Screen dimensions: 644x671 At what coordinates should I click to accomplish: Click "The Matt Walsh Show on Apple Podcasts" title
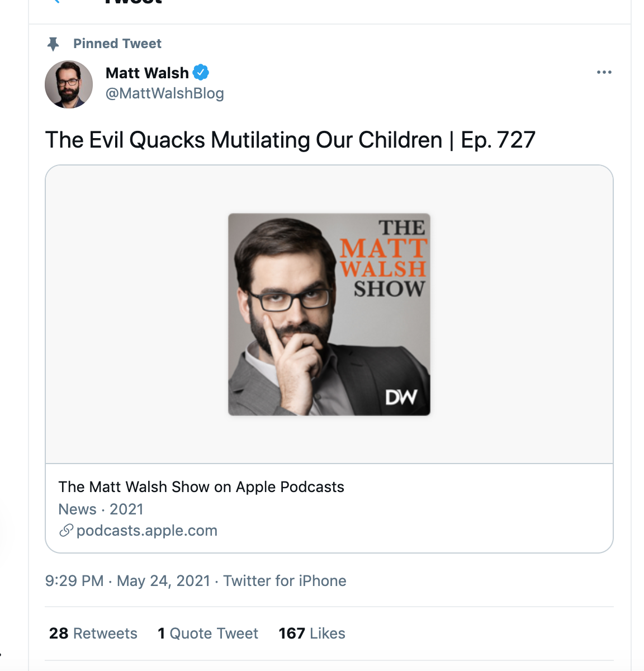point(201,487)
